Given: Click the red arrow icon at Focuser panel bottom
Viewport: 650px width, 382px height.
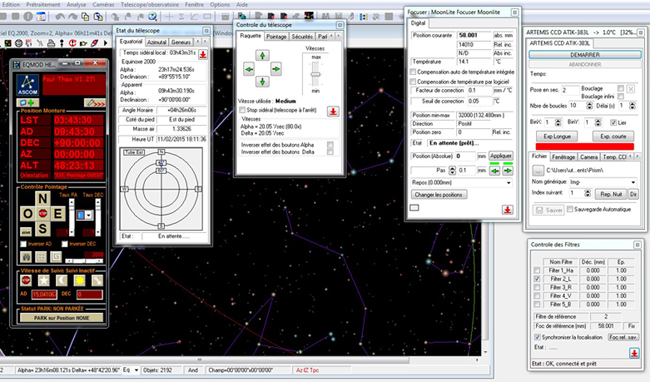Looking at the screenshot, I should click(507, 210).
